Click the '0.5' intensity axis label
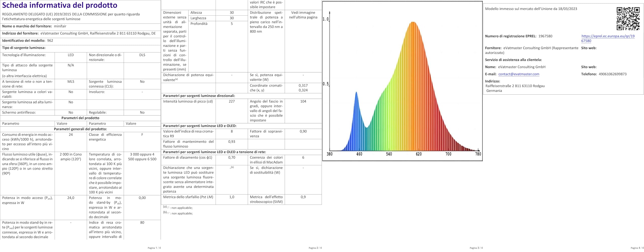Viewport: 644px width, 252px height. (x=326, y=84)
